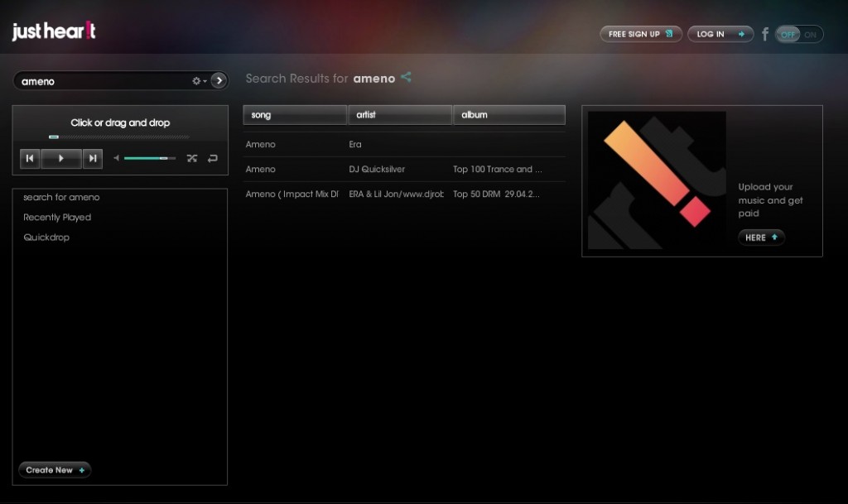Share search results via the share icon
The height and width of the screenshot is (504, 848).
point(406,77)
